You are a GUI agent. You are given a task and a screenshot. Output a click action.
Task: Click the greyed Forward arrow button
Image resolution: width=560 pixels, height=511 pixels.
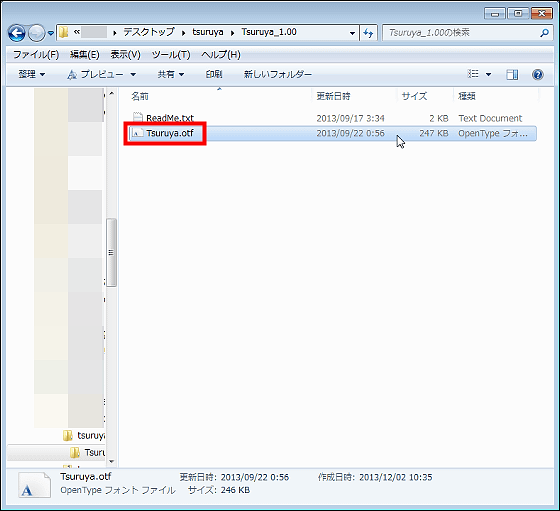pos(36,33)
